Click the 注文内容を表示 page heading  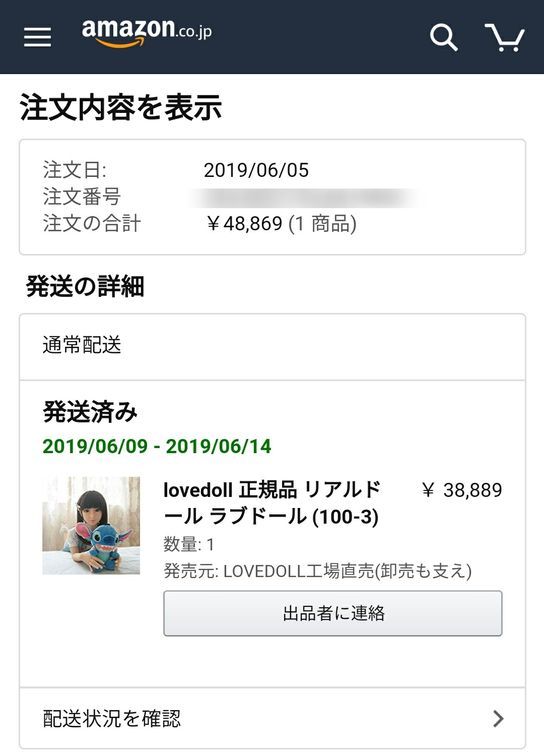pos(121,107)
